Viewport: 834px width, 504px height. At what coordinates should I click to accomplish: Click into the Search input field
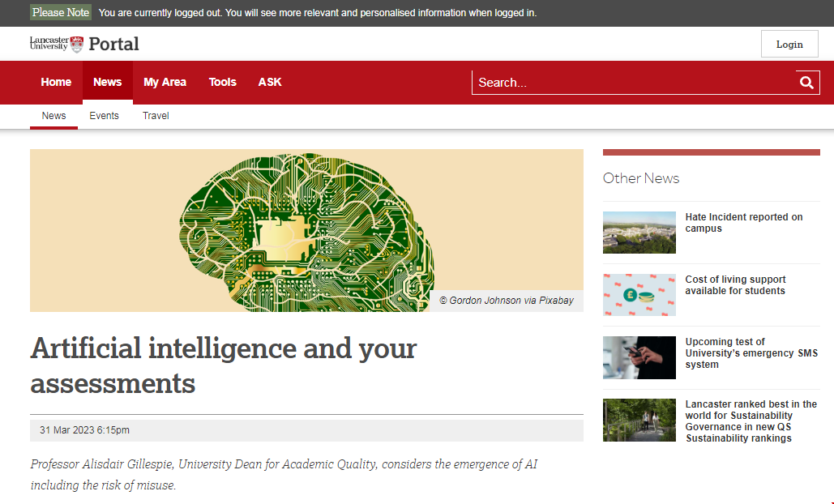pos(632,83)
